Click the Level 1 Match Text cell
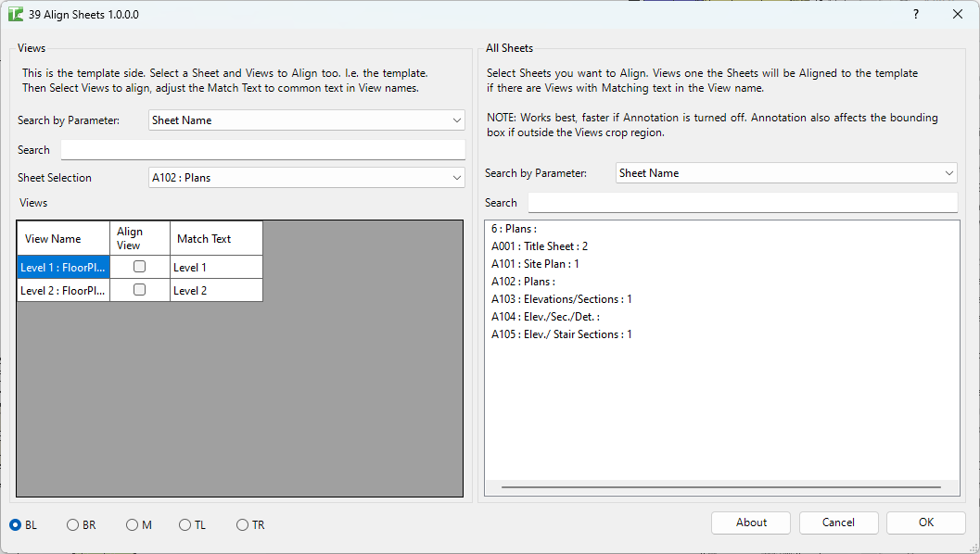Image resolution: width=980 pixels, height=554 pixels. [x=215, y=267]
